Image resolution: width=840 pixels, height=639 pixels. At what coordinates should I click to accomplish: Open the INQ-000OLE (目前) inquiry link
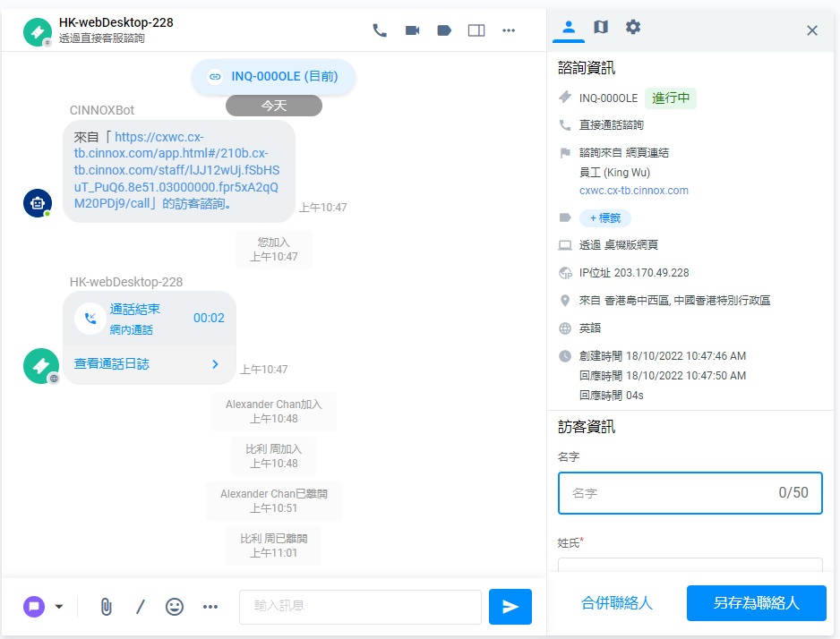pos(273,77)
